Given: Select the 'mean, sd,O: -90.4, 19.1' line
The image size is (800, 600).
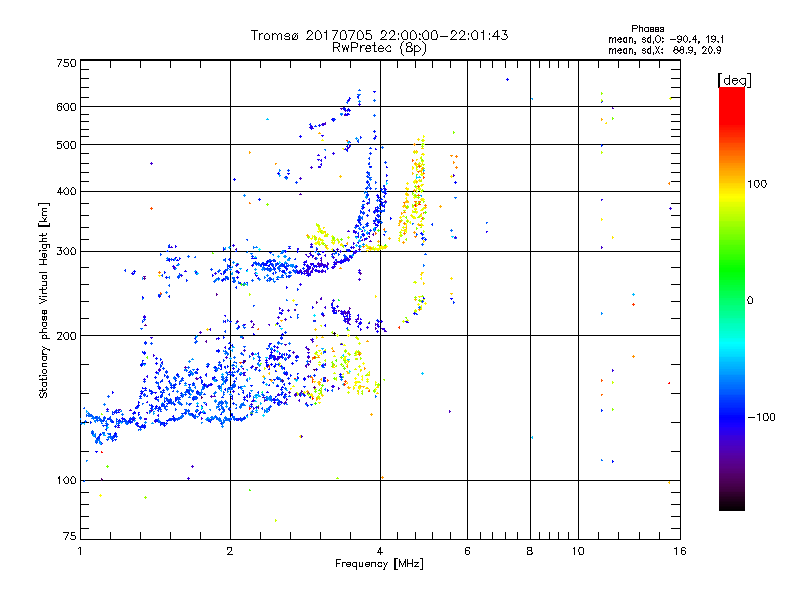Looking at the screenshot, I should [x=666, y=39].
